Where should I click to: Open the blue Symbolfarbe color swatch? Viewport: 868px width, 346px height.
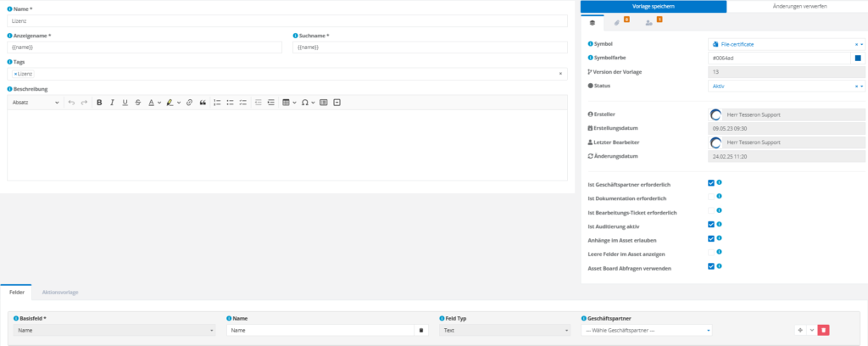click(x=858, y=58)
